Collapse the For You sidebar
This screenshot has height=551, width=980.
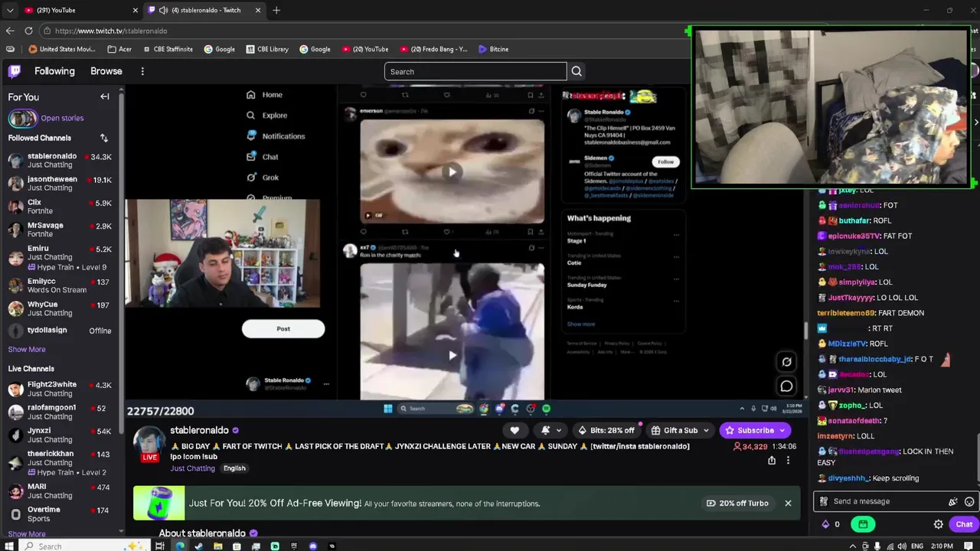105,97
